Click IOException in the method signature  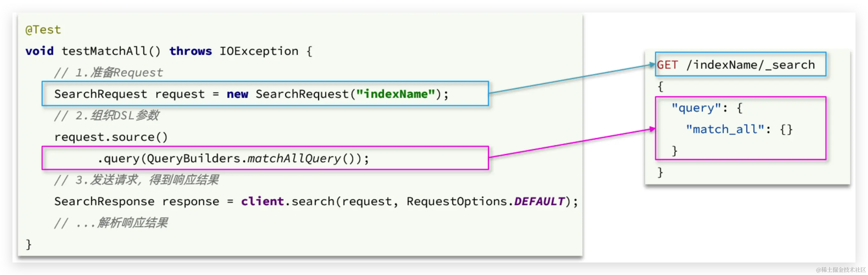(259, 51)
